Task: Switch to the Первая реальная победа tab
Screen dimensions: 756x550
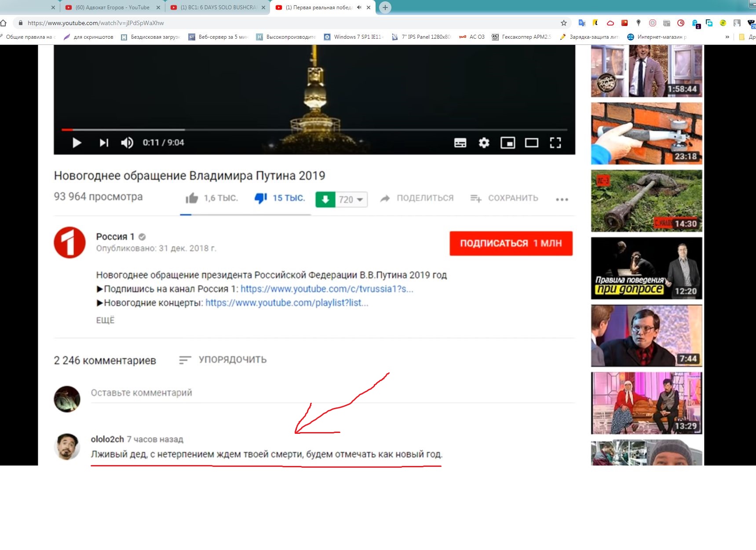Action: point(323,7)
